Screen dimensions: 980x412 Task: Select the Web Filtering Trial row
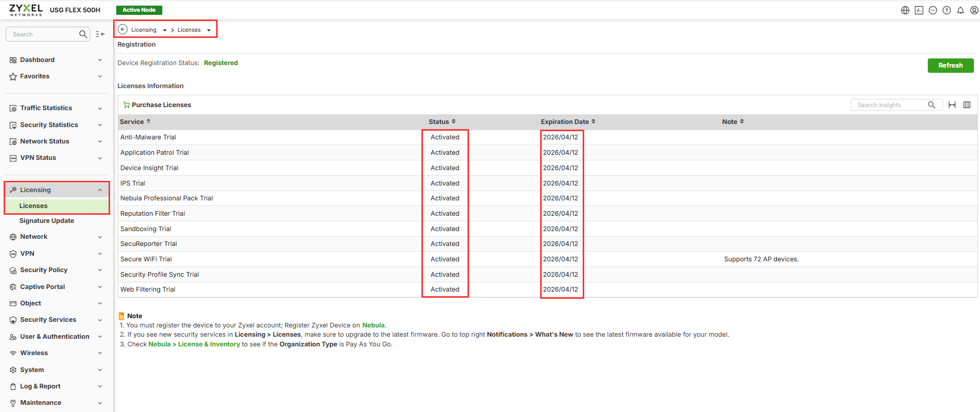coord(547,290)
